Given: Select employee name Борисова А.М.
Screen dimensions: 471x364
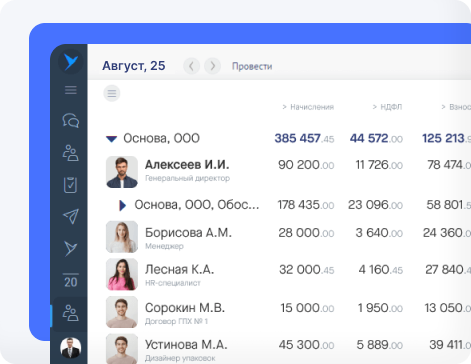Looking at the screenshot, I should point(188,233).
